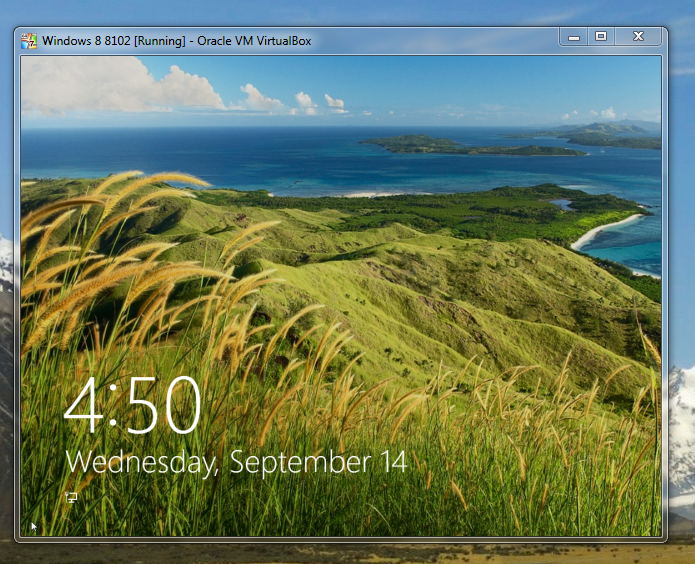This screenshot has height=564, width=695.
Task: Close the Oracle VM VirtualBox window
Action: point(638,37)
